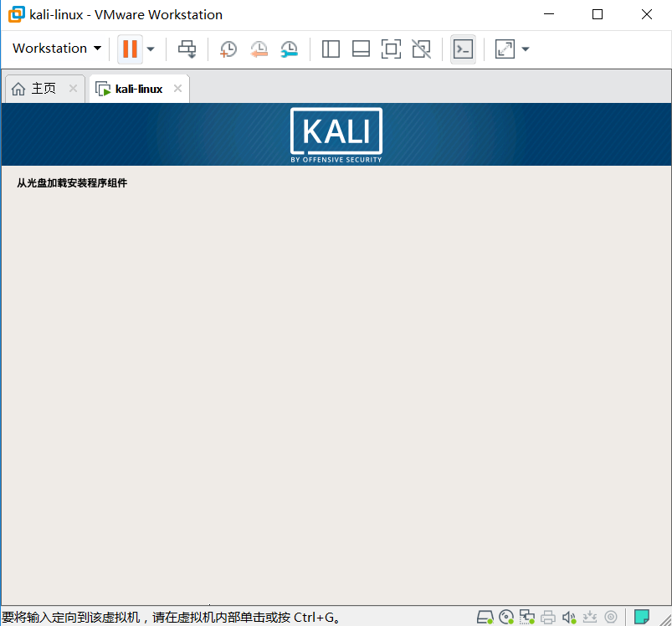Click the text 从光盘加载安装程序组件
The height and width of the screenshot is (626, 672).
tap(72, 183)
